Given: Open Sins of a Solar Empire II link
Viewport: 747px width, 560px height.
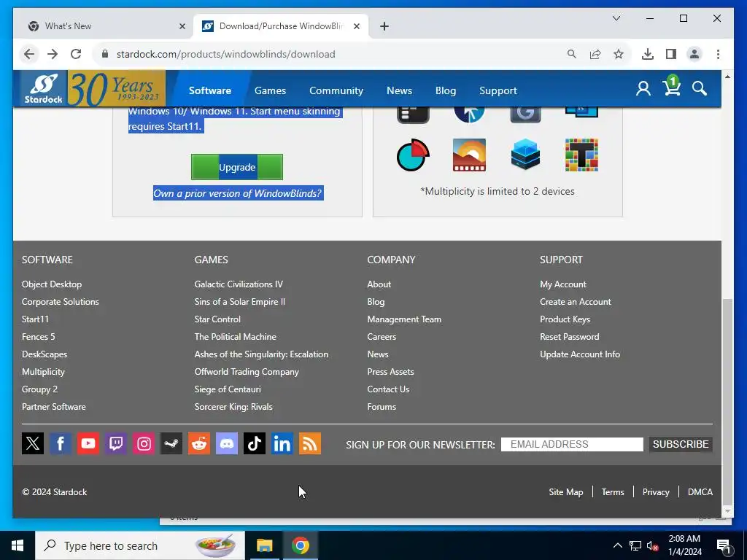Looking at the screenshot, I should [x=239, y=302].
